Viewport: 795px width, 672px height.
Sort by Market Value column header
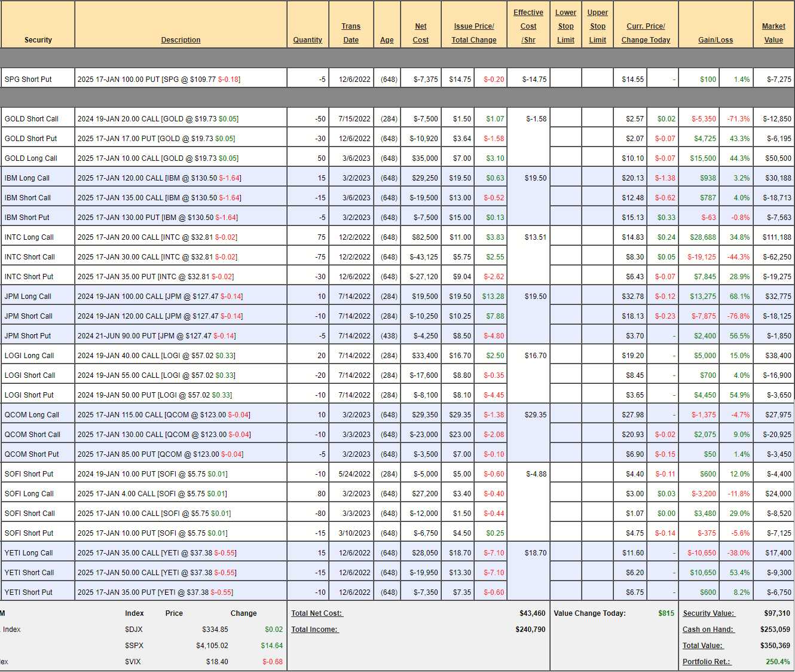(x=773, y=33)
